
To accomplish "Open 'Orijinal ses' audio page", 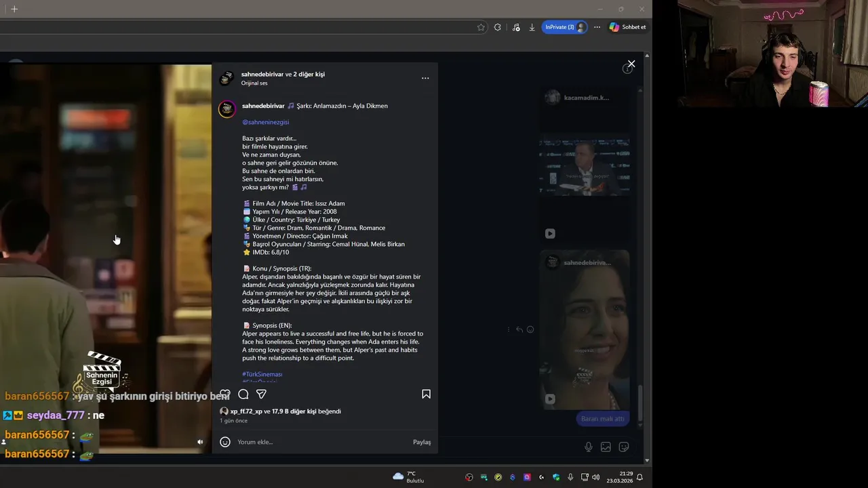I will pyautogui.click(x=254, y=83).
